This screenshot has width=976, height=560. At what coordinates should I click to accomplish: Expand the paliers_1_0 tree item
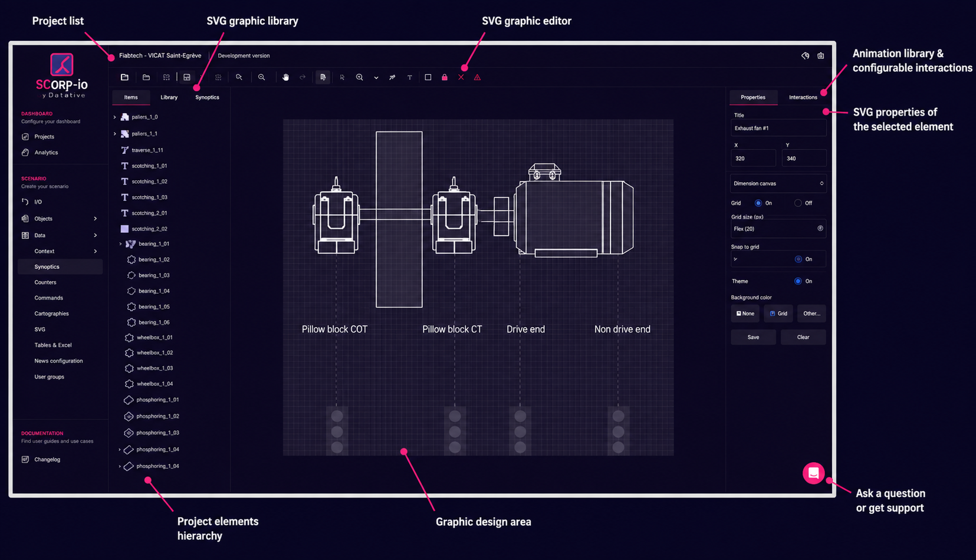click(x=115, y=117)
